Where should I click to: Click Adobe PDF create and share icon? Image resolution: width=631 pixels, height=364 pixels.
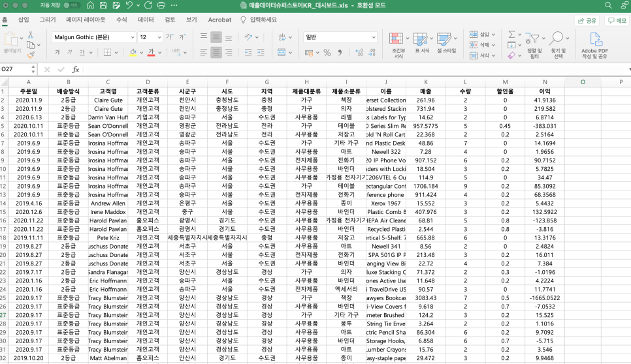point(594,45)
